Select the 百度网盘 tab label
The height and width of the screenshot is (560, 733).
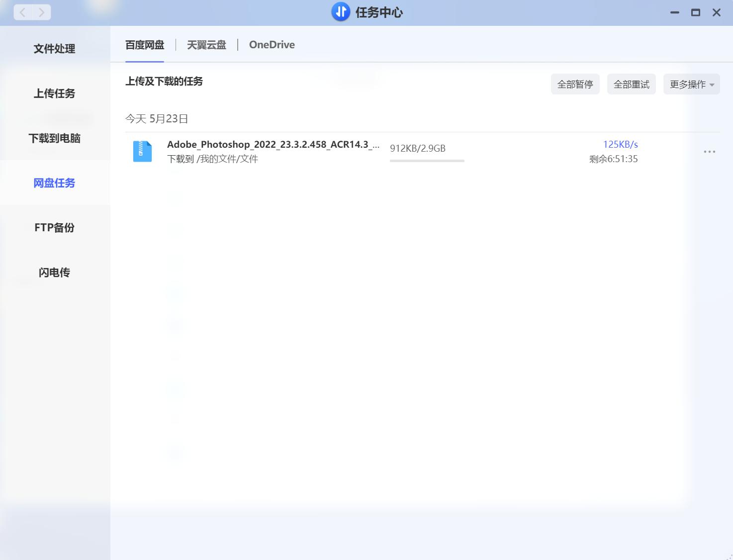coord(145,45)
